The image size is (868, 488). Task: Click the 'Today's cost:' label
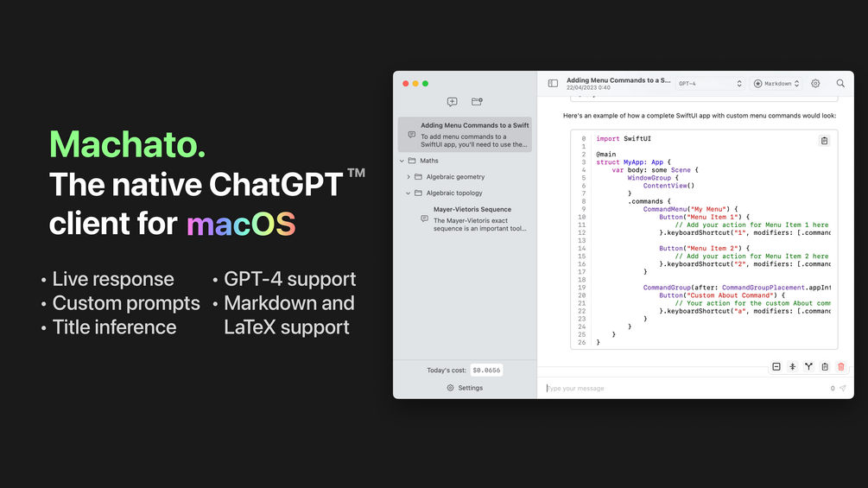pos(447,371)
